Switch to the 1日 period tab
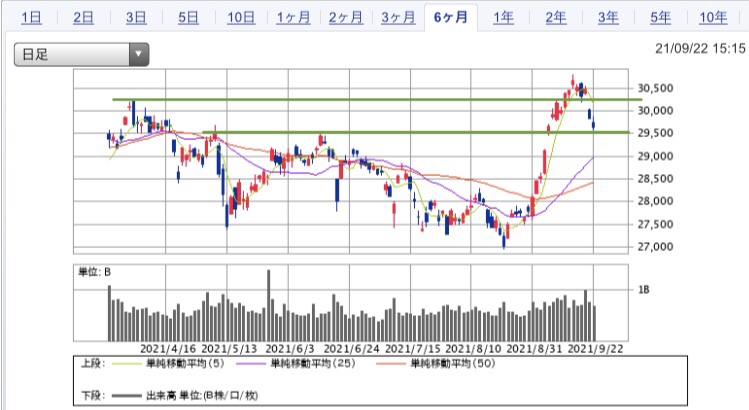 pyautogui.click(x=32, y=18)
